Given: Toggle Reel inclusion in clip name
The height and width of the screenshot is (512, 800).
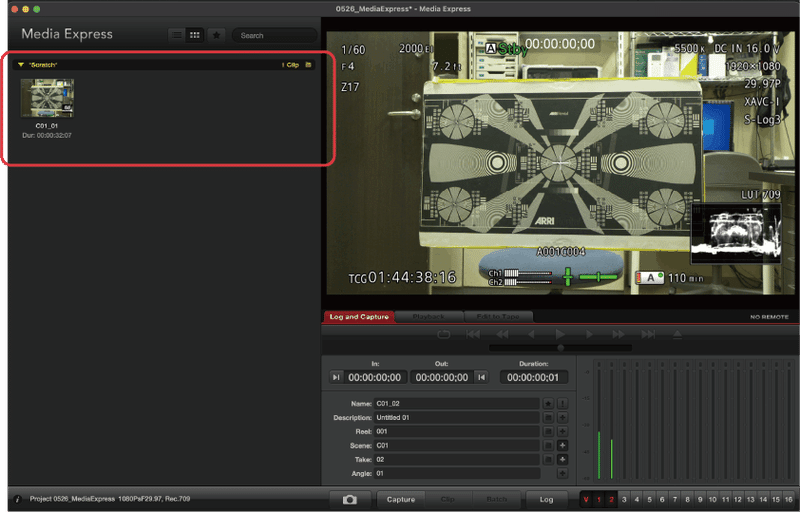Looking at the screenshot, I should (548, 431).
